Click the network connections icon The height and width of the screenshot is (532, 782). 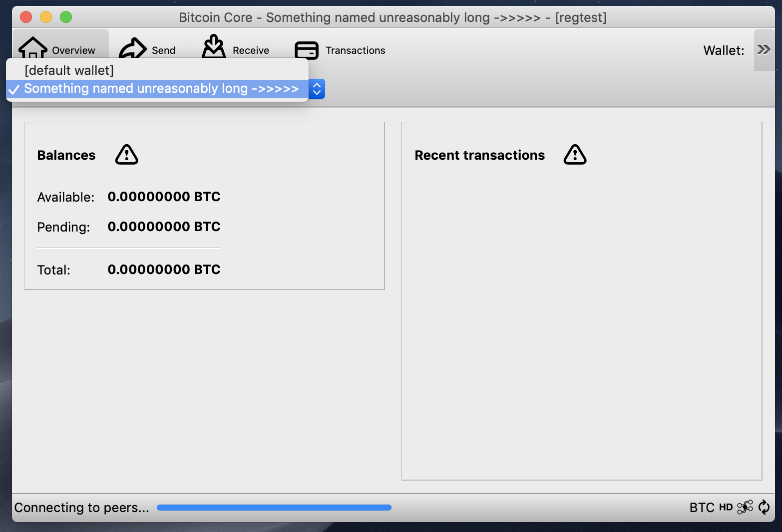pyautogui.click(x=745, y=507)
